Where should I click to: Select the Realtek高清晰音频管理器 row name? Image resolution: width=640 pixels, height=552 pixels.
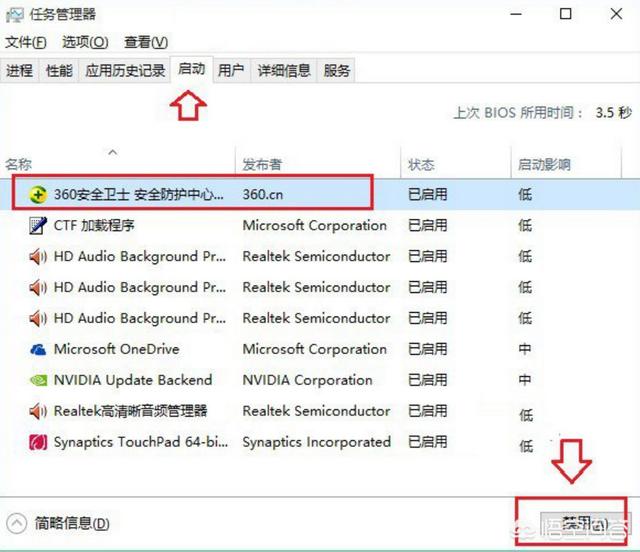pos(131,411)
